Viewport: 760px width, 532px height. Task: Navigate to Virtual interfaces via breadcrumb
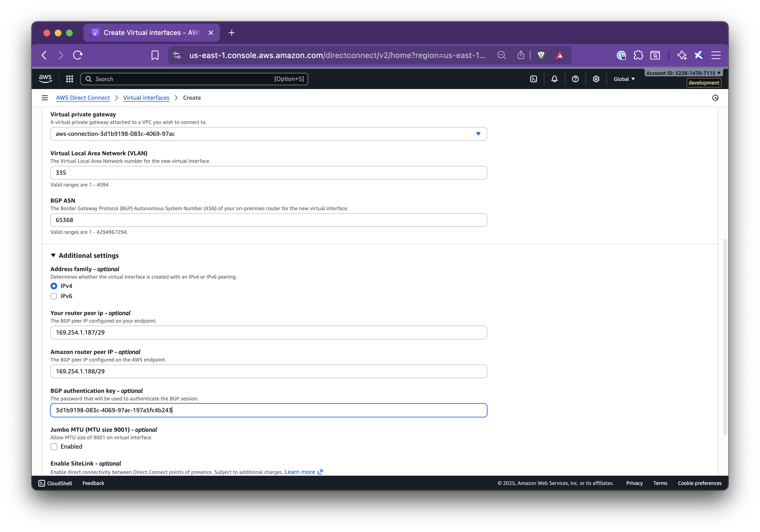(x=146, y=97)
